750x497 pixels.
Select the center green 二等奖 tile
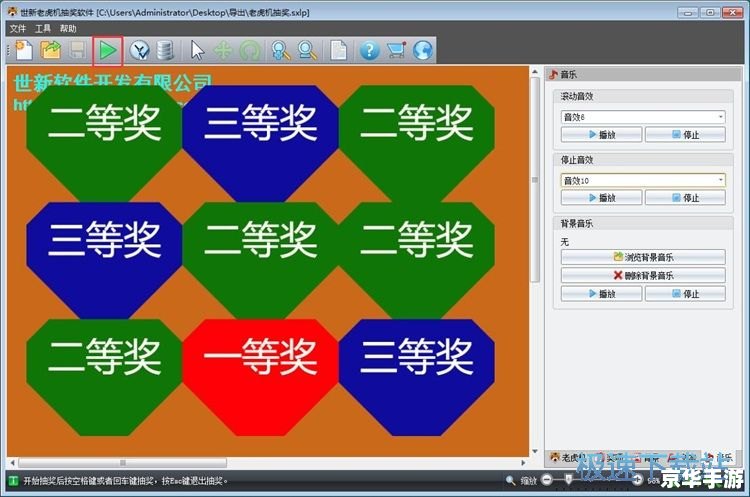(x=260, y=260)
